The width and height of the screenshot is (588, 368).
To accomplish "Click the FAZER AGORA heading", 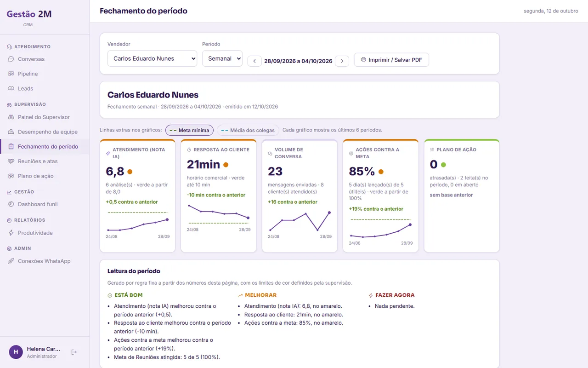I will point(395,295).
